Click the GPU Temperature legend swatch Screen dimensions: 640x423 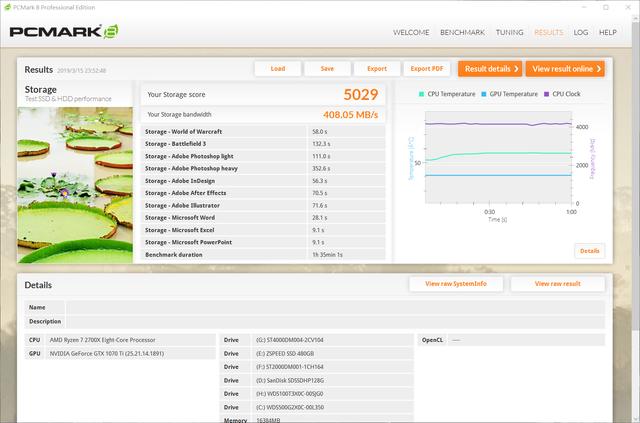pos(484,94)
